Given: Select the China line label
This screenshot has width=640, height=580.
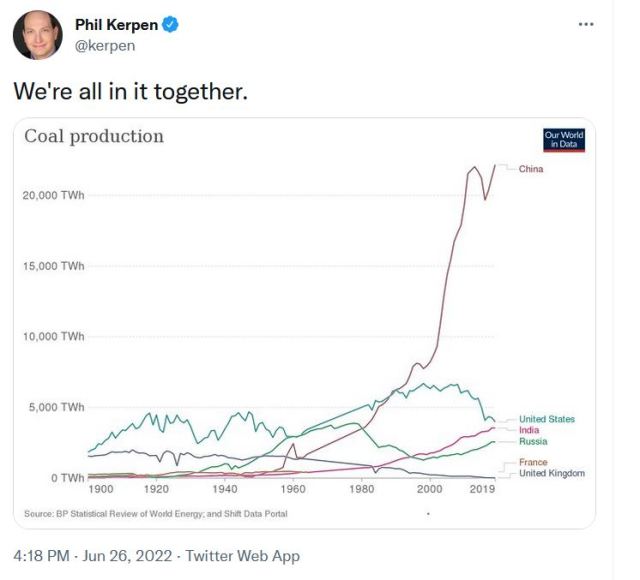Looking at the screenshot, I should [531, 168].
